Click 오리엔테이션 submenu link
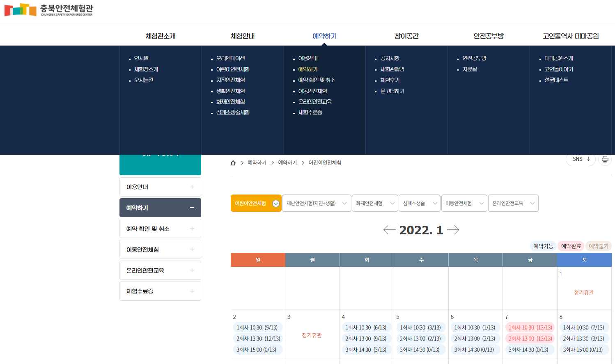 pos(231,58)
